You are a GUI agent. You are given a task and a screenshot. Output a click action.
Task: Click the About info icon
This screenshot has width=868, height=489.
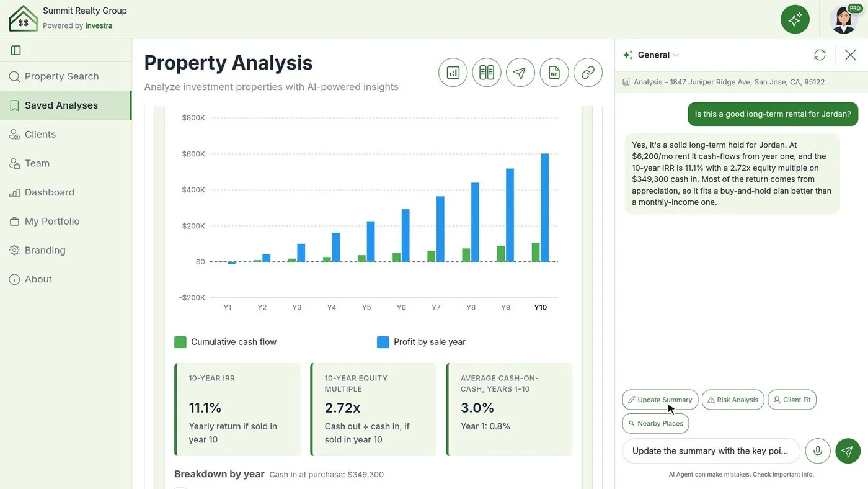click(14, 279)
